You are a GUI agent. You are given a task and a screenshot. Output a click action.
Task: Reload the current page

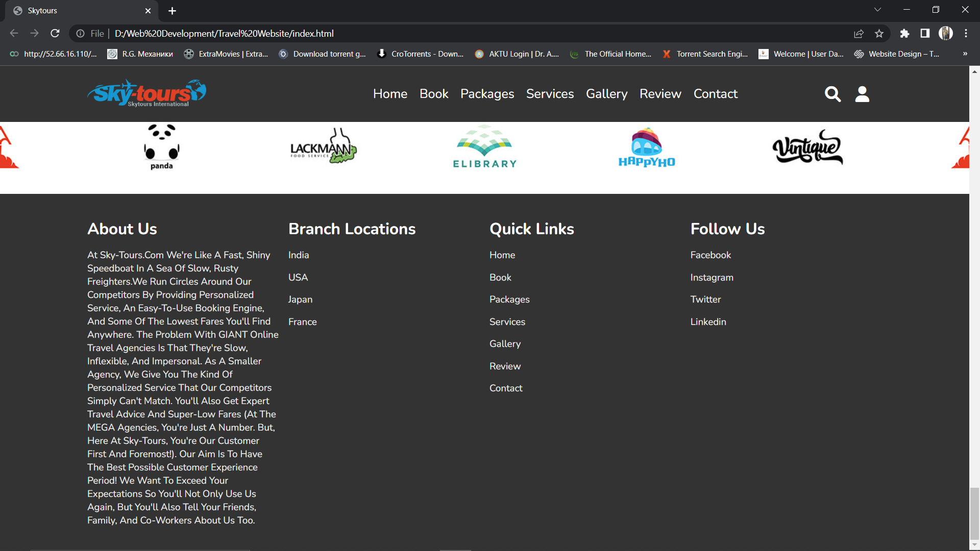[55, 33]
